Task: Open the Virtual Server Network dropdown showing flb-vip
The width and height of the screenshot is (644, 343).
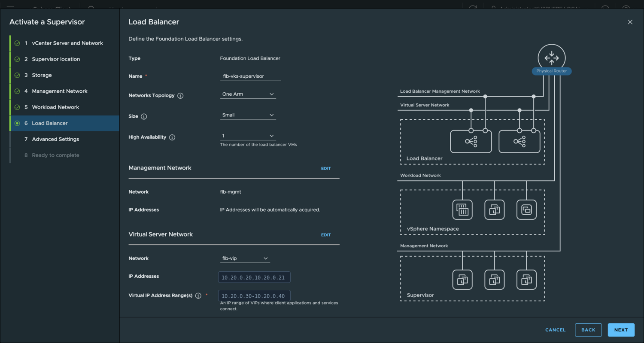Action: pos(245,258)
